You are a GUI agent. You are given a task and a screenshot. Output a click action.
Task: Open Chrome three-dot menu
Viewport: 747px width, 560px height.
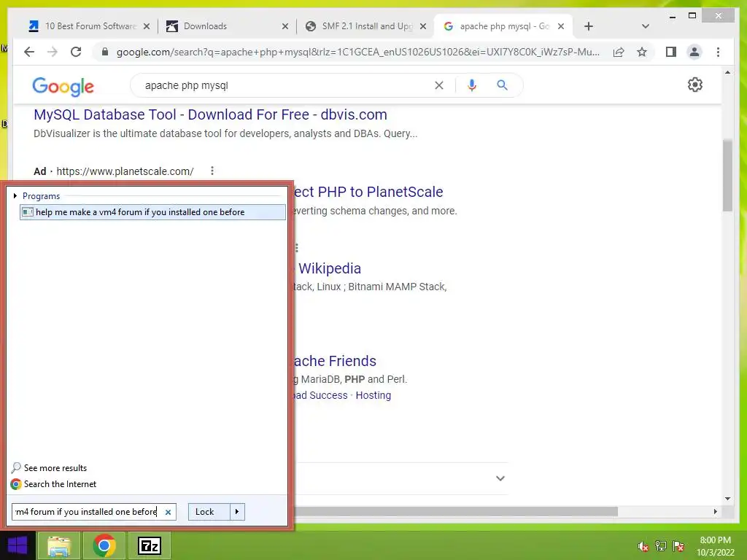[x=718, y=52]
